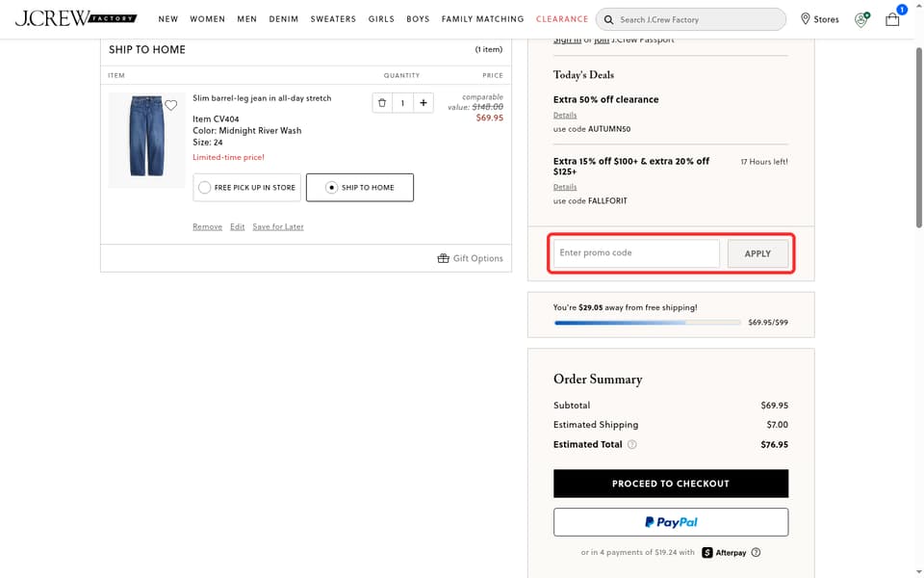Click the Gift Options text link
924x578 pixels.
[478, 258]
